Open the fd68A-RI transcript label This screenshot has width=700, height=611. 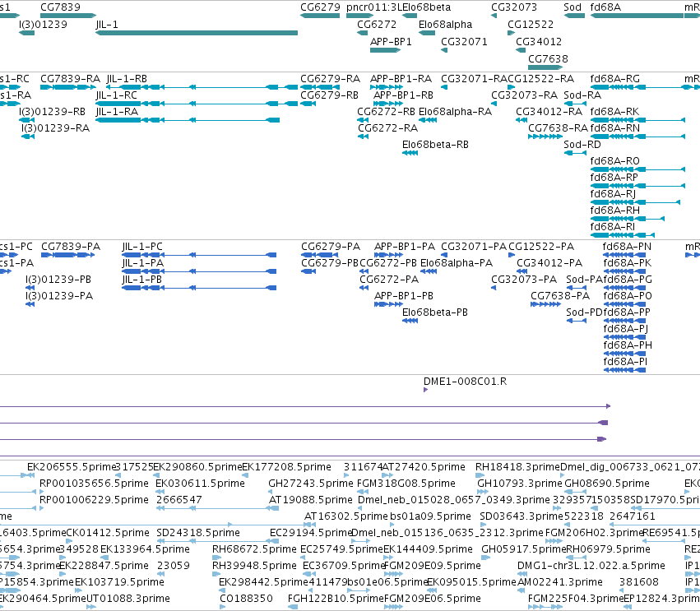(x=613, y=227)
